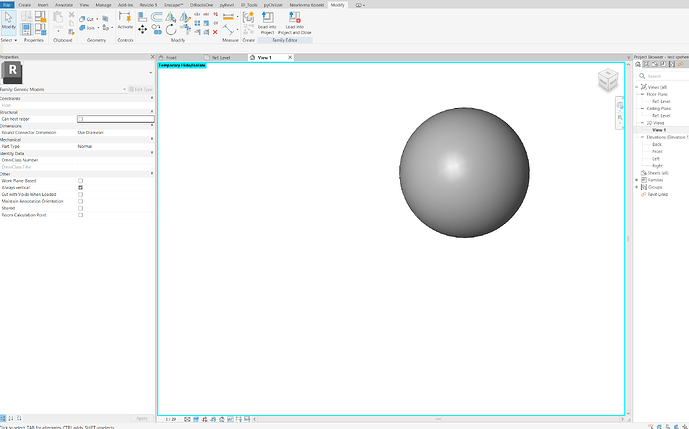The image size is (689, 429).
Task: Click Load into Project button
Action: click(267, 23)
